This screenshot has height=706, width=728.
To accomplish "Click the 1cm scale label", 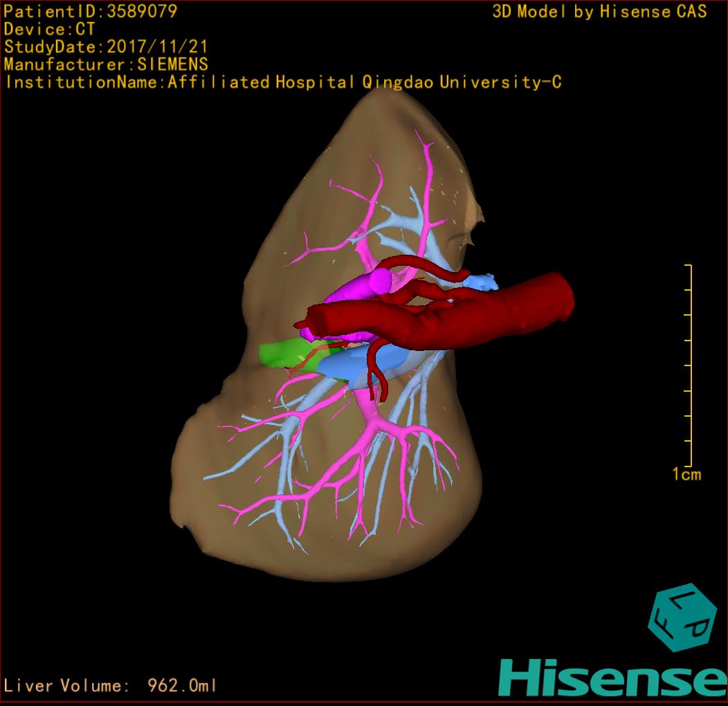I will point(686,474).
